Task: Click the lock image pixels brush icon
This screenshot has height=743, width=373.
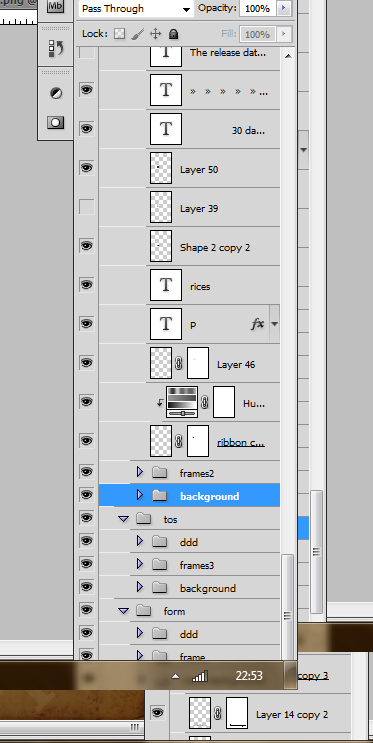Action: [137, 34]
